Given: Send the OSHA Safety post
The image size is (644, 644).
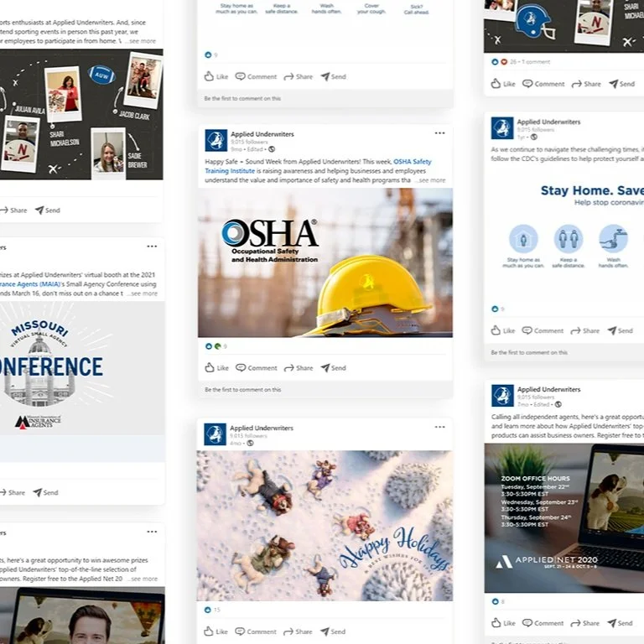Looking at the screenshot, I should 333,367.
